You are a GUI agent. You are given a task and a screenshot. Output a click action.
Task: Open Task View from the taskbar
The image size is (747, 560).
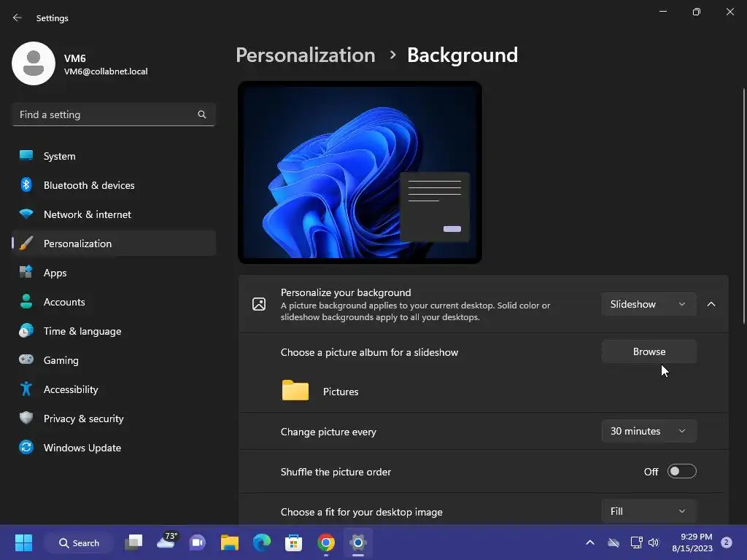(x=133, y=542)
